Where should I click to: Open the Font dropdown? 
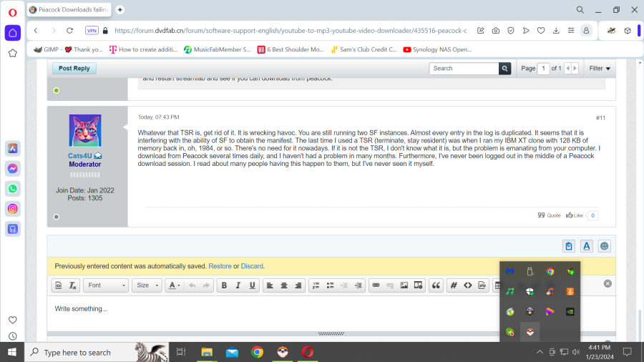coord(106,285)
